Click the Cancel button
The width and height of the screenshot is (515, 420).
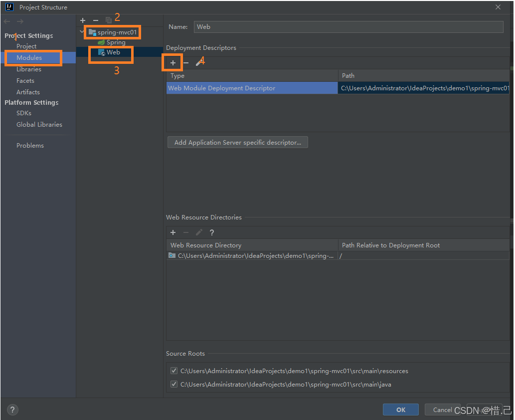(442, 410)
